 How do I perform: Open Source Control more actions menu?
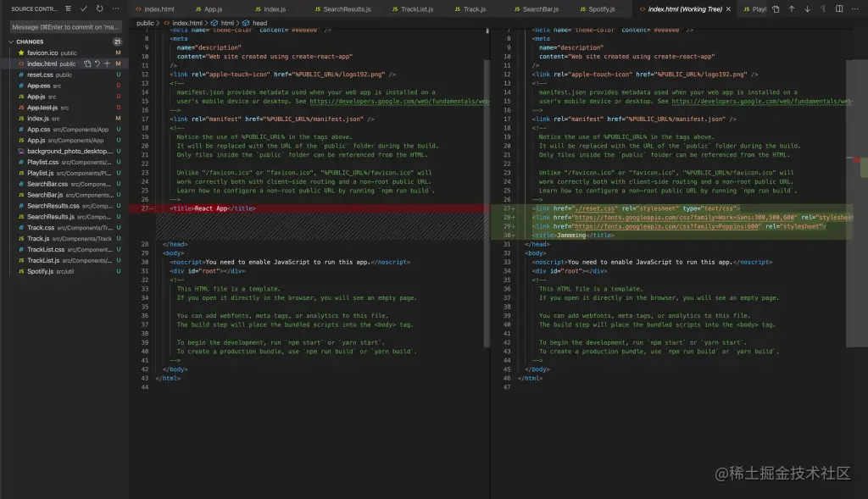(115, 8)
